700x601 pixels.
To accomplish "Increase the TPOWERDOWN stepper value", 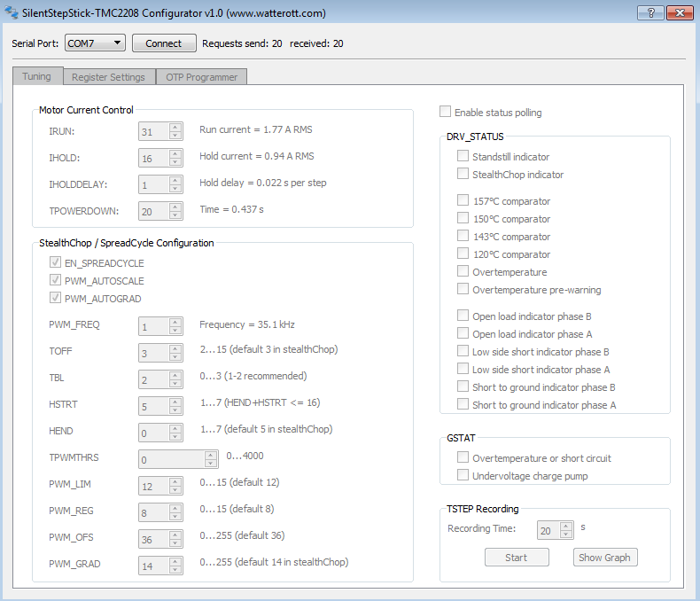I will [176, 207].
